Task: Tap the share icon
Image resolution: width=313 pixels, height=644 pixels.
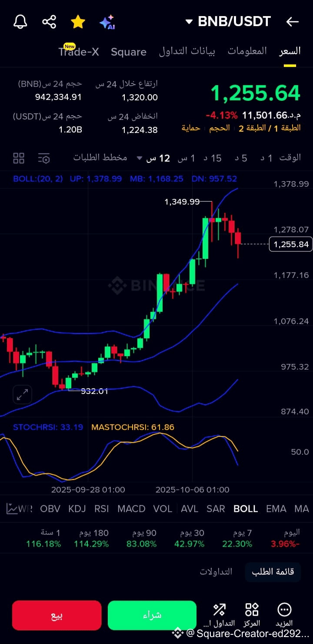Action: pos(49,22)
